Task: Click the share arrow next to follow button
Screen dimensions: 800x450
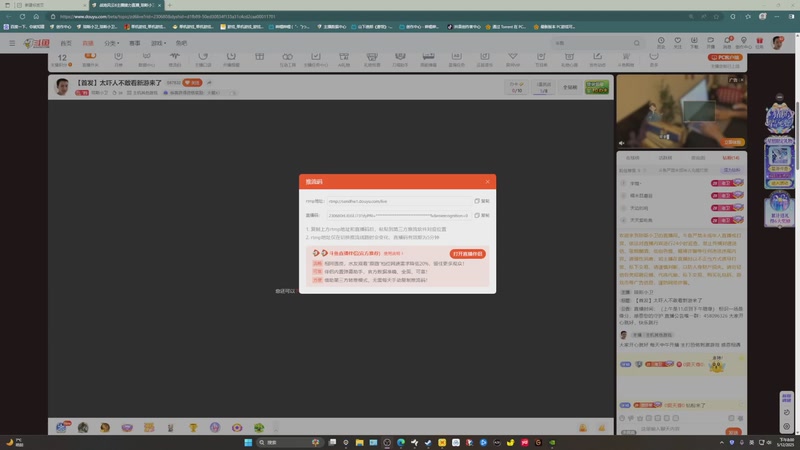Action: (209, 83)
